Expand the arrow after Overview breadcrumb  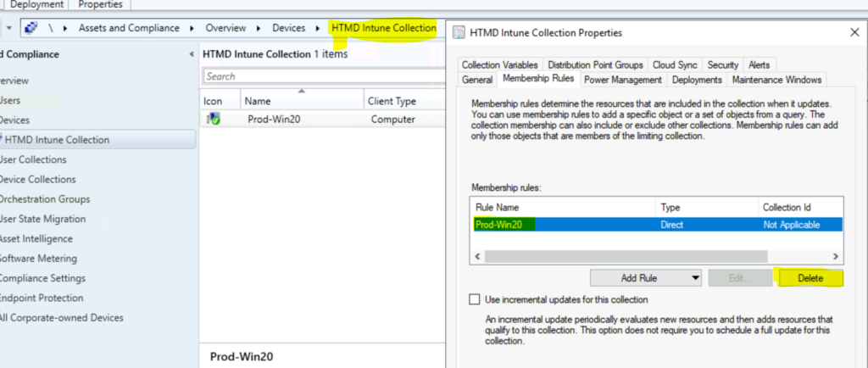[259, 28]
